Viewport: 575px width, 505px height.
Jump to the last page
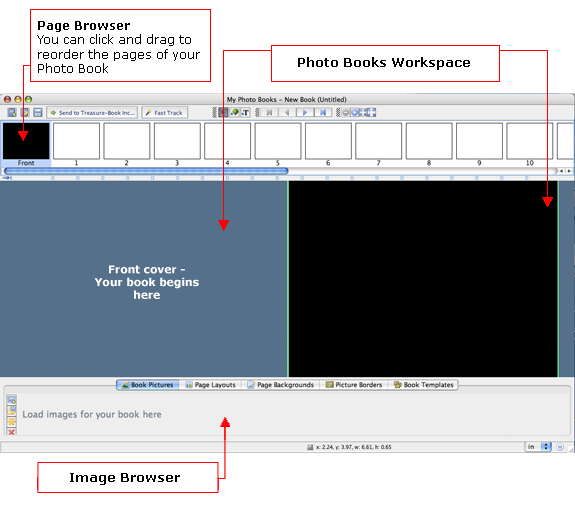pos(323,113)
